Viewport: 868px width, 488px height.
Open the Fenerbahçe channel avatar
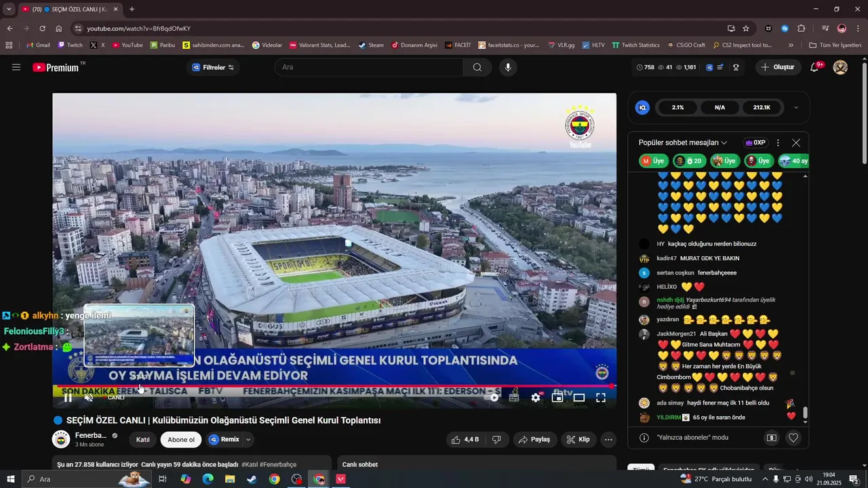61,439
